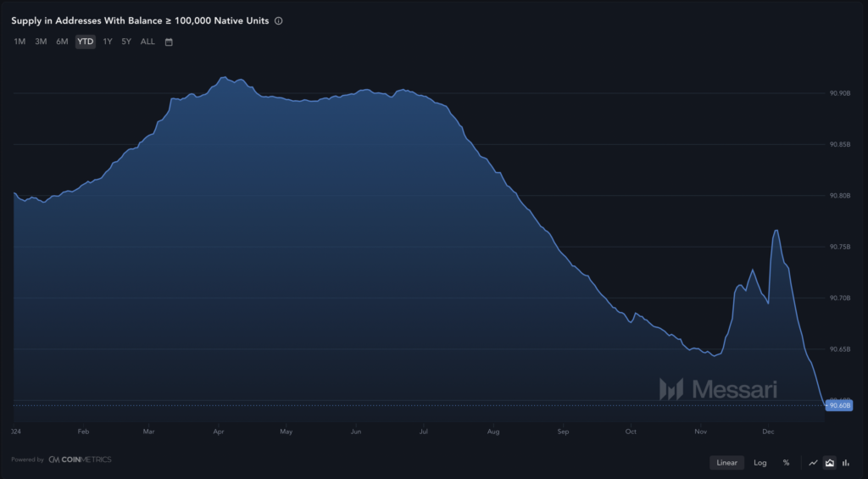This screenshot has height=479, width=868.
Task: Switch to bar chart view
Action: [846, 463]
